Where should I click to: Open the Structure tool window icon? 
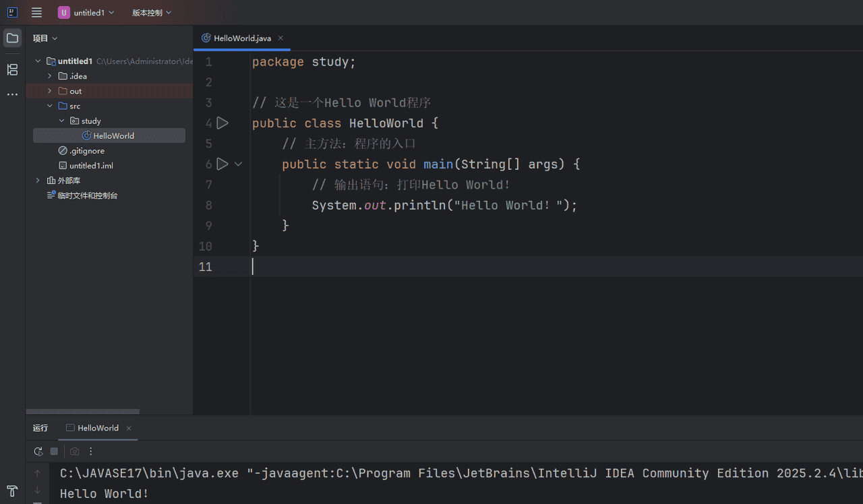(x=12, y=69)
